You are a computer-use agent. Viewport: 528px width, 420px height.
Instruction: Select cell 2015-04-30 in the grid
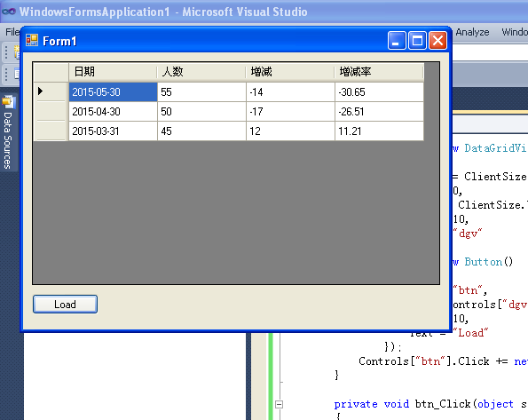pyautogui.click(x=113, y=111)
